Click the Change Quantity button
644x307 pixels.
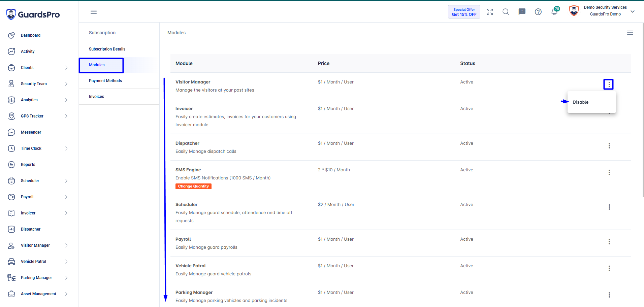(193, 186)
